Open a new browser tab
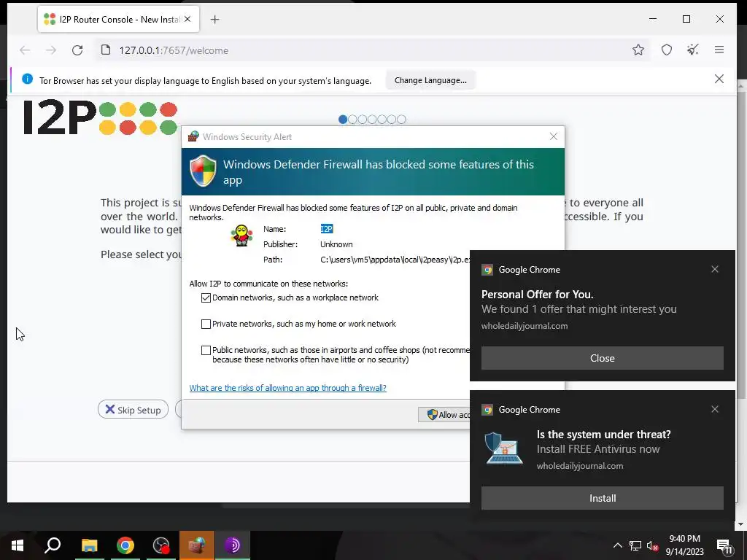Image resolution: width=747 pixels, height=560 pixels. (x=215, y=20)
